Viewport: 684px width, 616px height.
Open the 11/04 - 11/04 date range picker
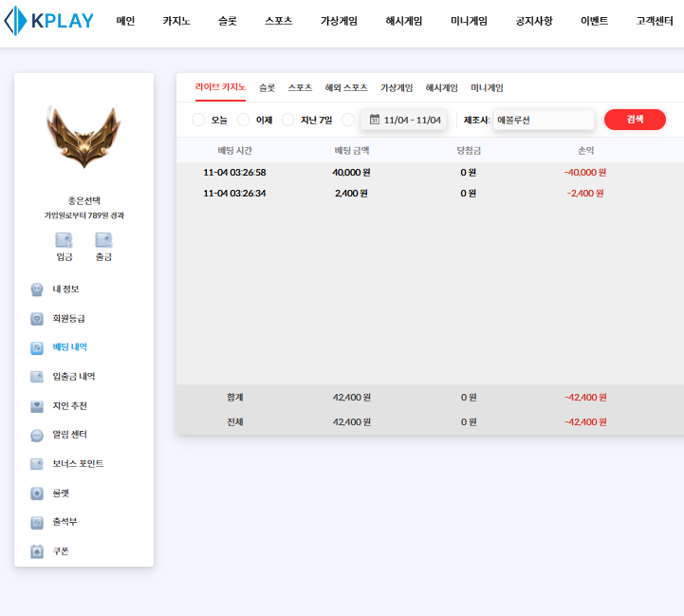pyautogui.click(x=405, y=120)
